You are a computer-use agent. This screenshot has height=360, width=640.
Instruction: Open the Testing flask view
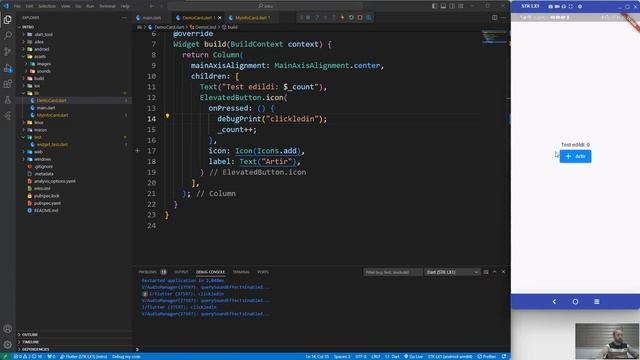click(7, 100)
